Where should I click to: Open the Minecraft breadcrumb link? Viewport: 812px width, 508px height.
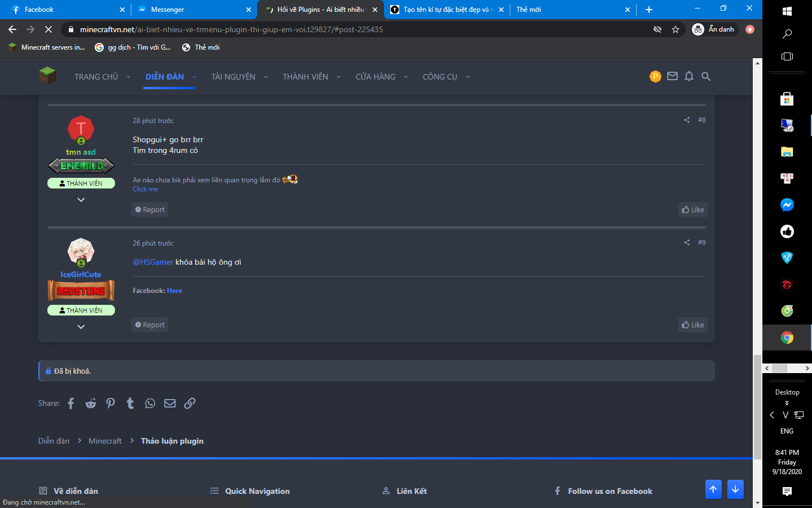(x=105, y=441)
